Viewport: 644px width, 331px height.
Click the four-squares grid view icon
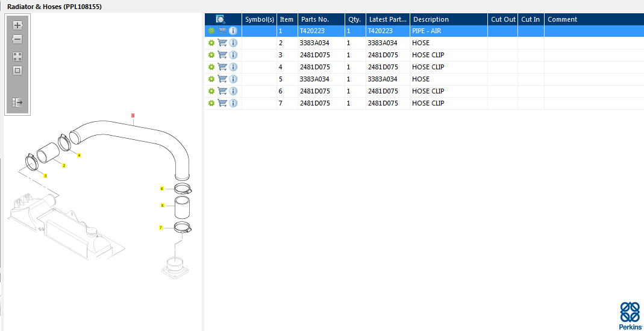pos(17,57)
